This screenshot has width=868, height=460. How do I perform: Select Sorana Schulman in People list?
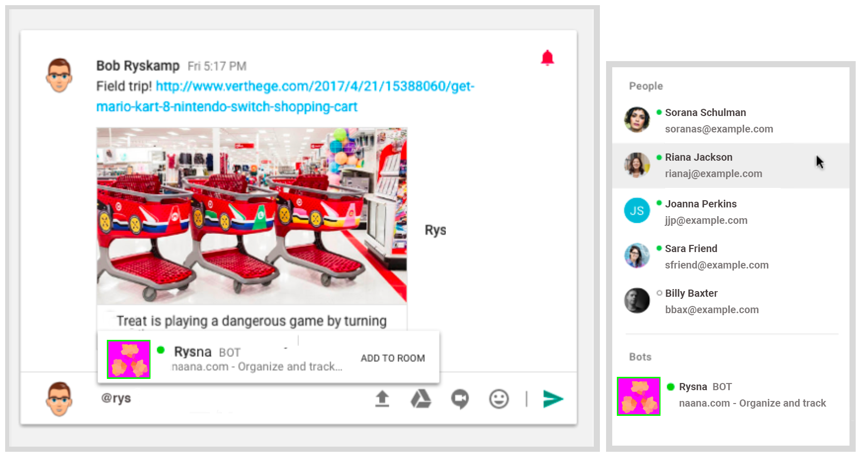click(x=705, y=112)
